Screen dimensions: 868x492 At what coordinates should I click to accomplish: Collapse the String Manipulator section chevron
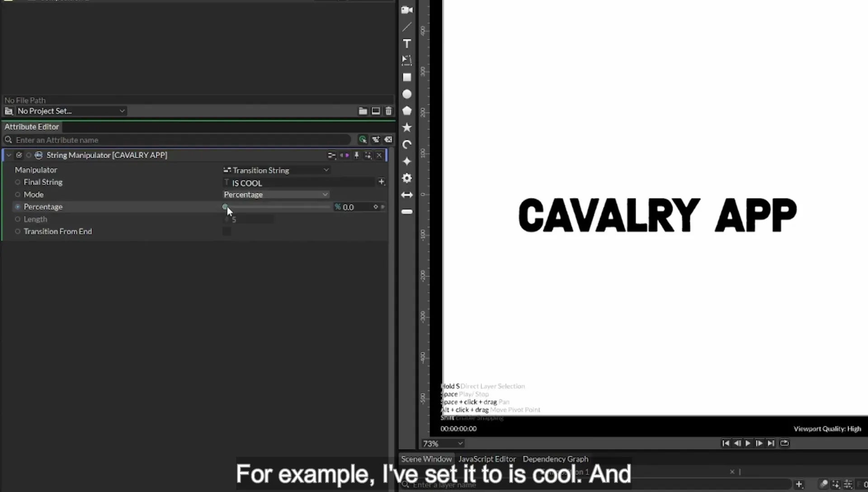(x=9, y=155)
